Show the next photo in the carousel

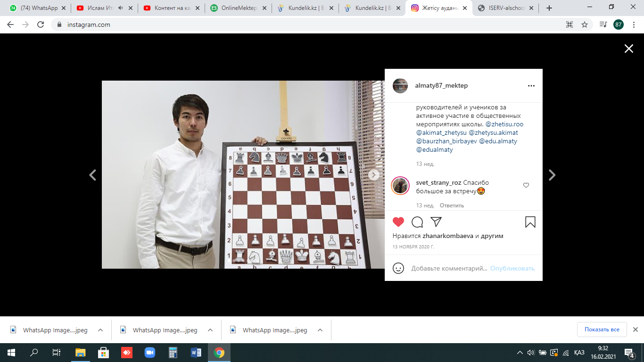coord(373,175)
